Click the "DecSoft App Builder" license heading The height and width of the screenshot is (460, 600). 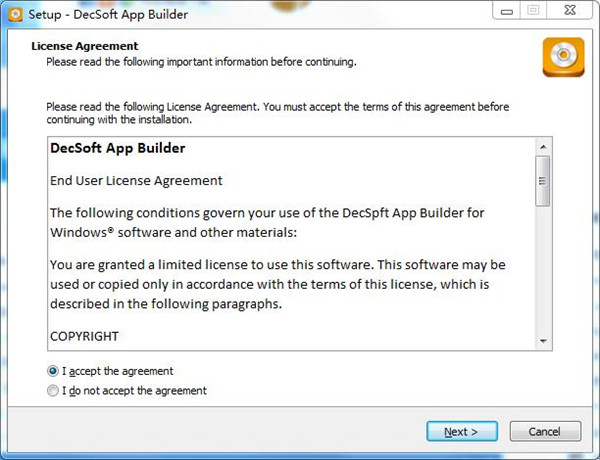pyautogui.click(x=117, y=148)
